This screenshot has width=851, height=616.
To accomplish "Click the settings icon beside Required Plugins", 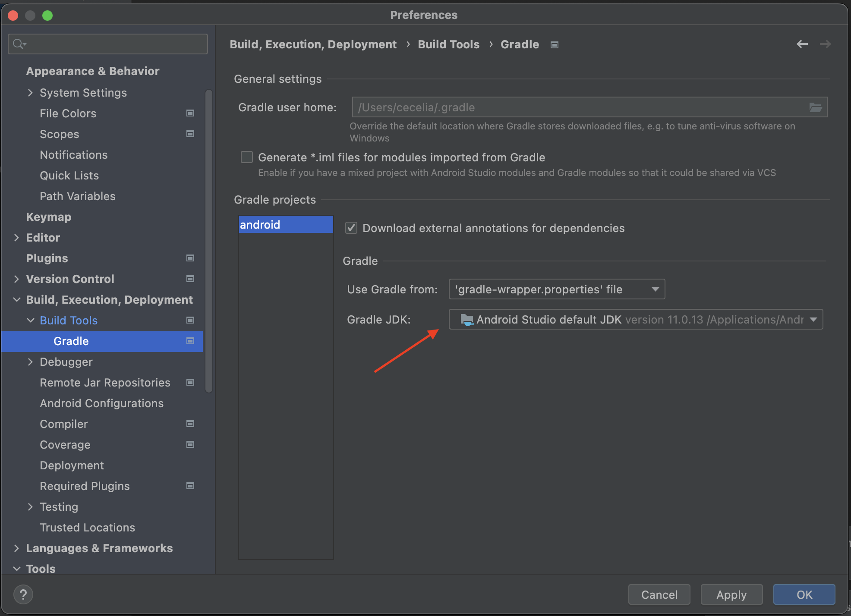I will 190,486.
